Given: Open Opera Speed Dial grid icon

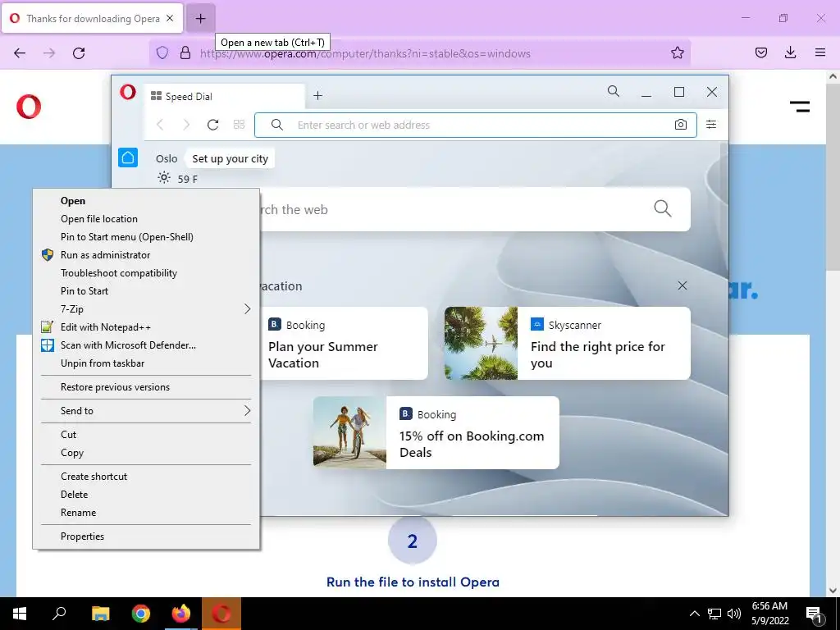Looking at the screenshot, I should (239, 125).
